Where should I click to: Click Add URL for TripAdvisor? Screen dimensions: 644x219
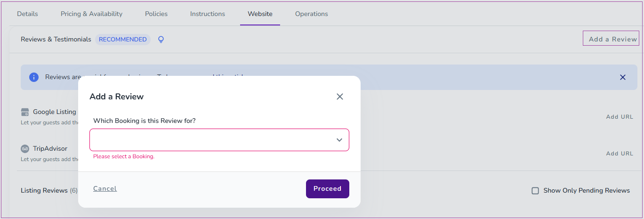tap(620, 154)
